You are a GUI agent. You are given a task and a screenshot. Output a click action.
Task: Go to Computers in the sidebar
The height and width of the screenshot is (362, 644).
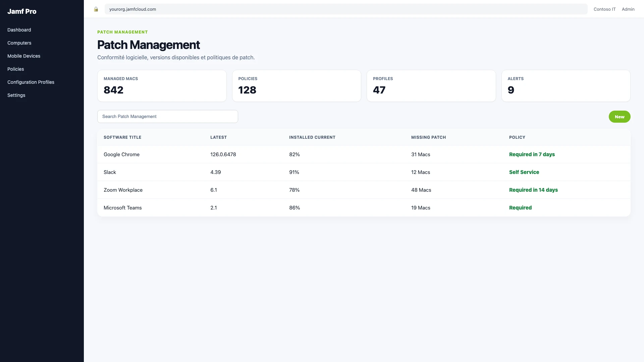pos(19,43)
